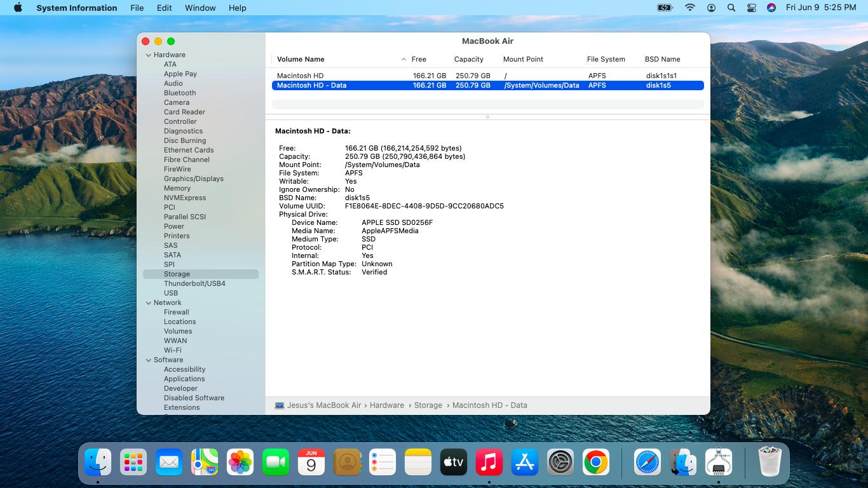Open System Preferences gear in dock
This screenshot has height=488, width=868.
(560, 463)
